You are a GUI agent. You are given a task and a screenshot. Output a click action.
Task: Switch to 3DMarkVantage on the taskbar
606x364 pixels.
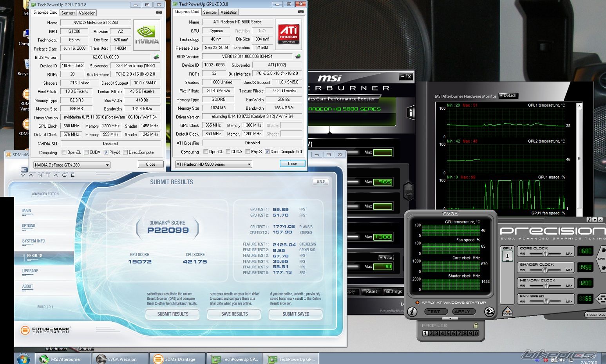[x=177, y=359]
